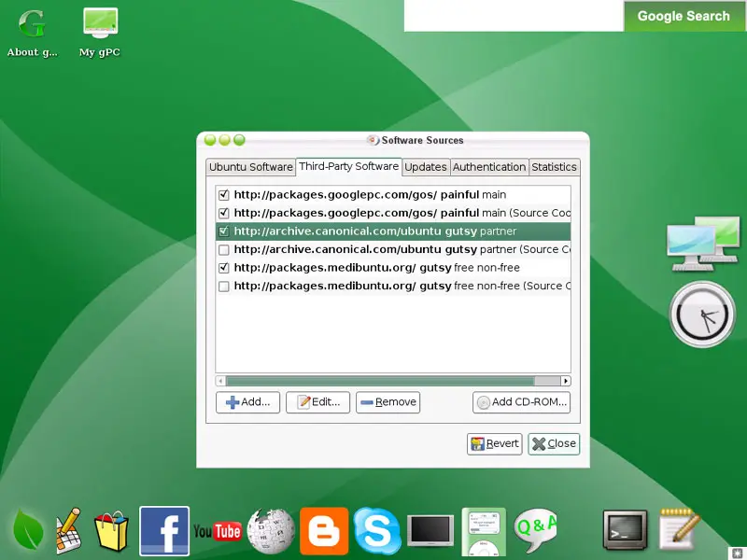Toggle the canonical gutsy partner checkbox
Viewport: 747px width, 560px height.
click(x=223, y=231)
